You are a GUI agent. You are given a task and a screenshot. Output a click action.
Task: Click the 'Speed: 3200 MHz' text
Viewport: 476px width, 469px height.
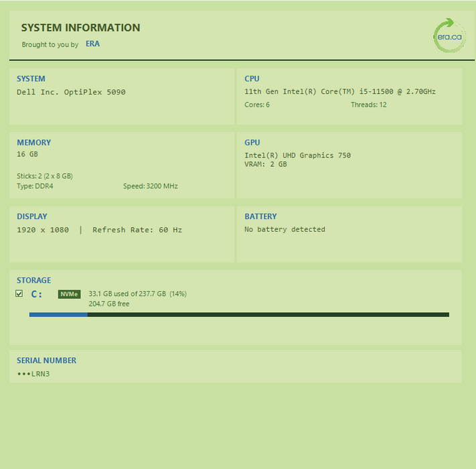[x=151, y=186]
